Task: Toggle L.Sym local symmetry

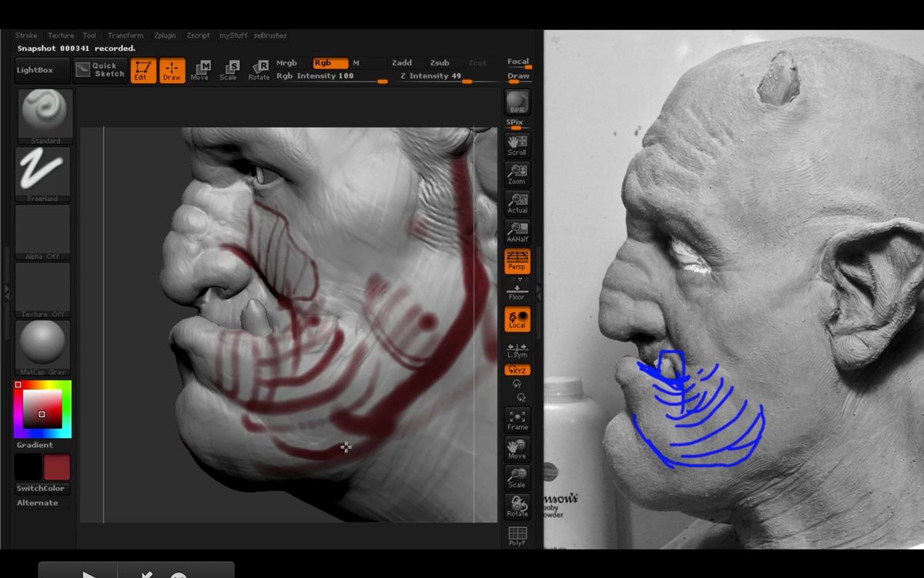Action: click(517, 351)
